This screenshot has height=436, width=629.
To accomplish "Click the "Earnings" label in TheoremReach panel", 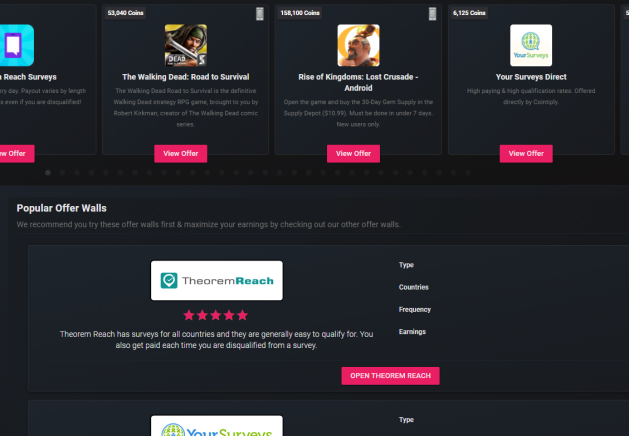I will coord(412,332).
